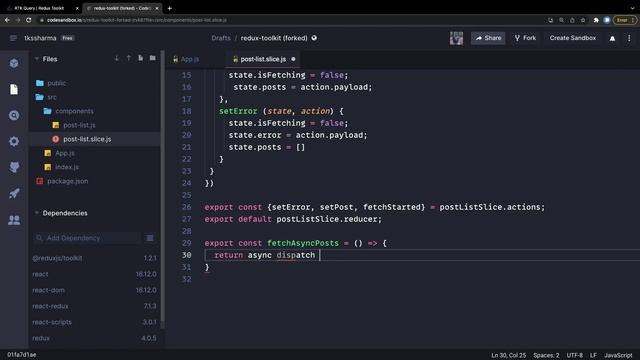Open the hamburger menu beside tkssharma
640x360 pixels.
(x=13, y=38)
